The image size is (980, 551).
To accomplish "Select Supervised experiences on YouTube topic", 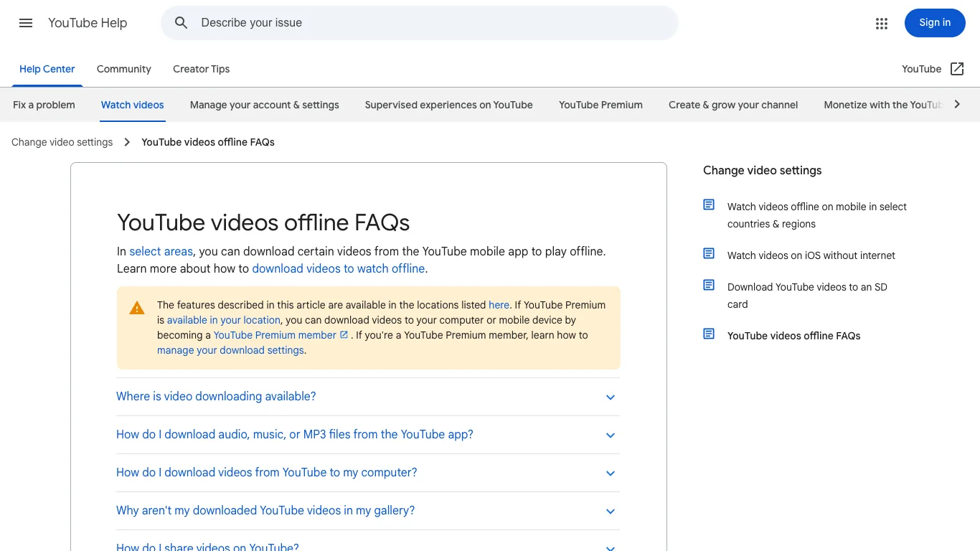I will click(449, 105).
